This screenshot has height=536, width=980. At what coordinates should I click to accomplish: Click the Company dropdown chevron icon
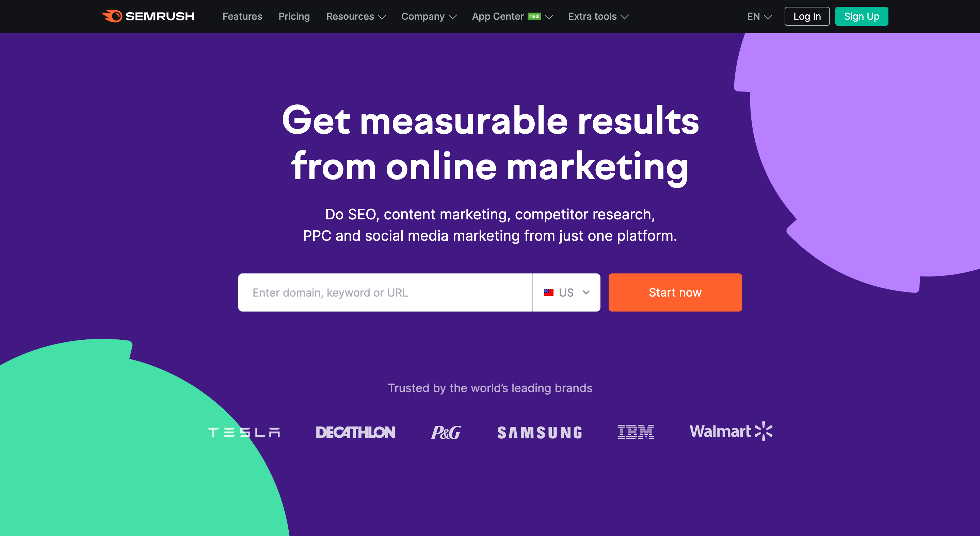coord(452,17)
